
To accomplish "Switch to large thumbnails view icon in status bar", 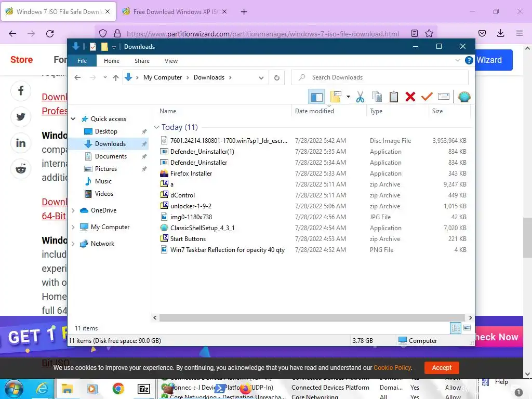I will pyautogui.click(x=467, y=328).
